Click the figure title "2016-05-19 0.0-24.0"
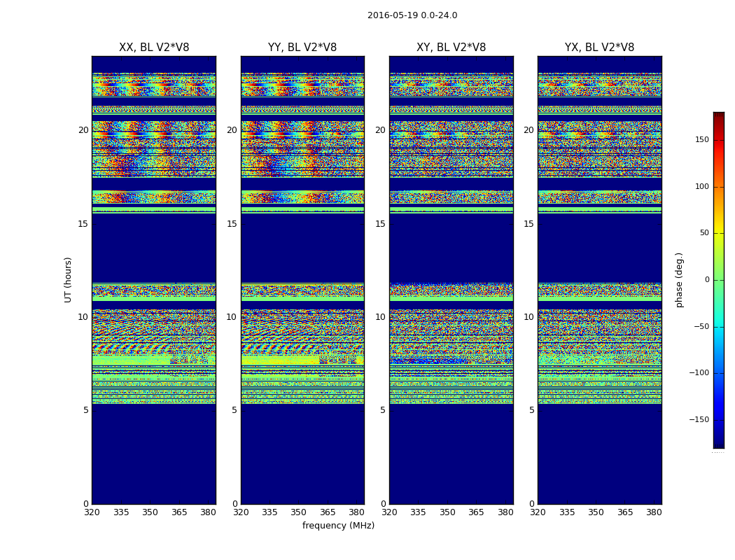The width and height of the screenshot is (735, 560). (412, 15)
